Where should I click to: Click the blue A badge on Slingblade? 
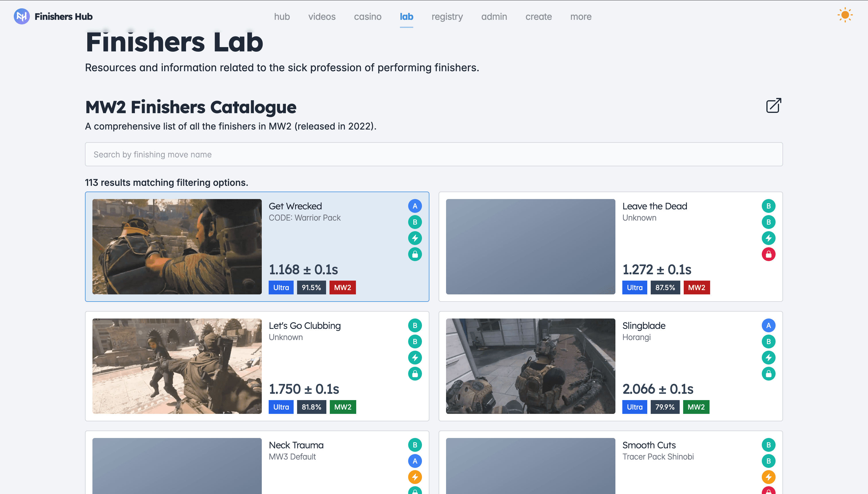pyautogui.click(x=769, y=325)
